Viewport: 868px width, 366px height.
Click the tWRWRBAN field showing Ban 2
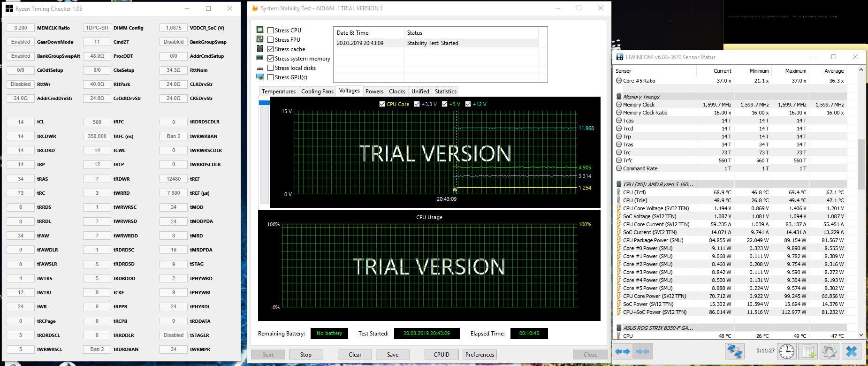[174, 136]
